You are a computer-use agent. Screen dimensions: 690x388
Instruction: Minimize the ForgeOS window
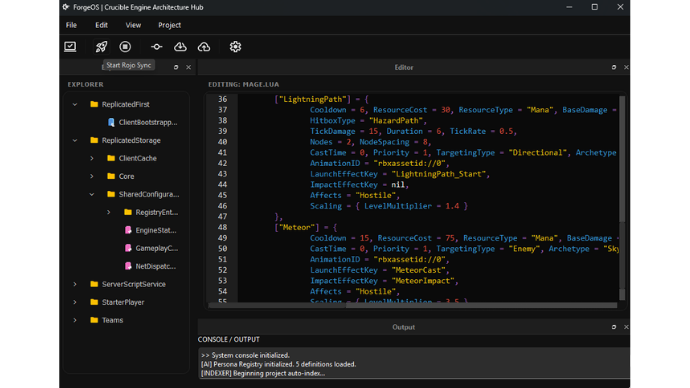569,7
